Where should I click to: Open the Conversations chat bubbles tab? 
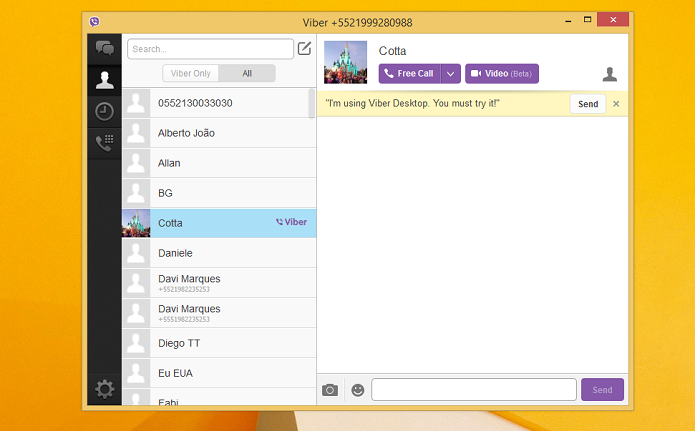(x=105, y=48)
